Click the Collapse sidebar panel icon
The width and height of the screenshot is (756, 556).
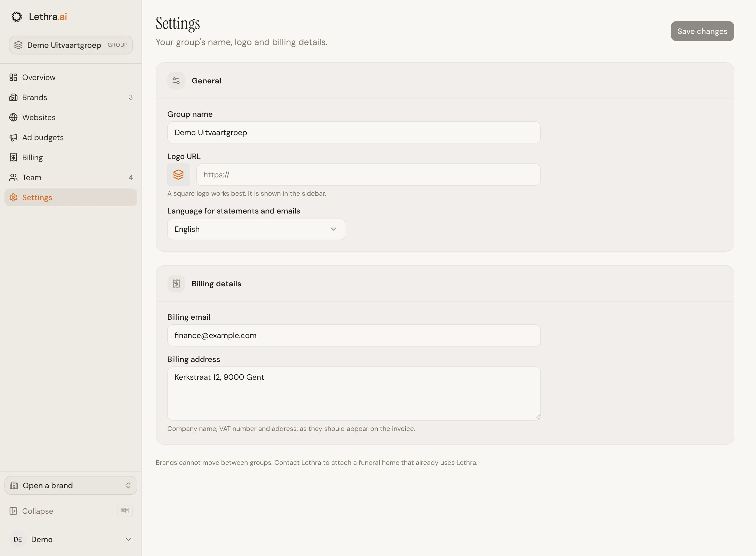coord(13,511)
